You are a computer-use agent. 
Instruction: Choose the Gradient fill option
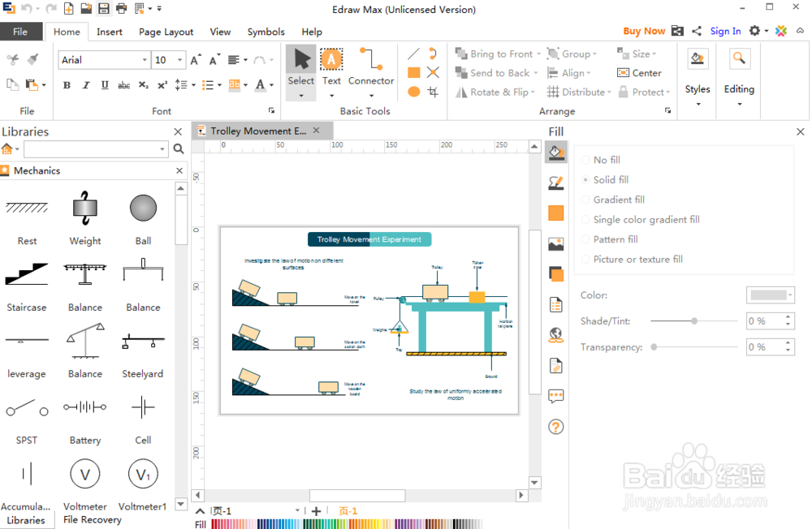613,200
